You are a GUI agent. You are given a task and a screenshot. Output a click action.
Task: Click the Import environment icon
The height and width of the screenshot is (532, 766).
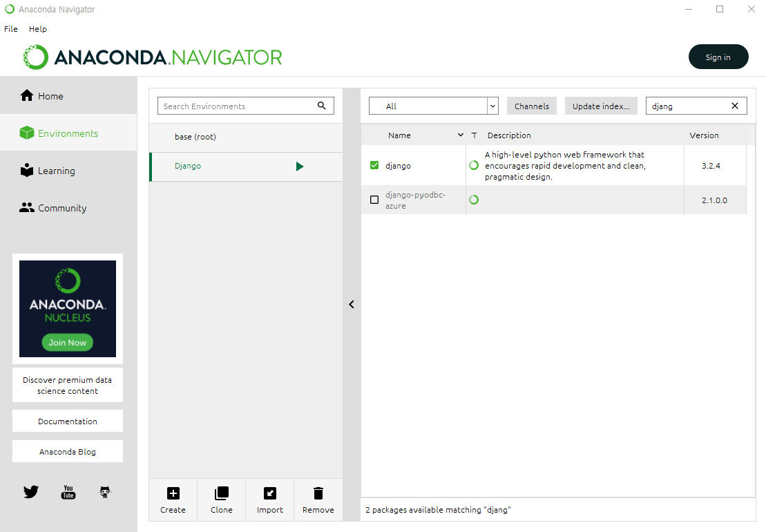click(x=269, y=493)
